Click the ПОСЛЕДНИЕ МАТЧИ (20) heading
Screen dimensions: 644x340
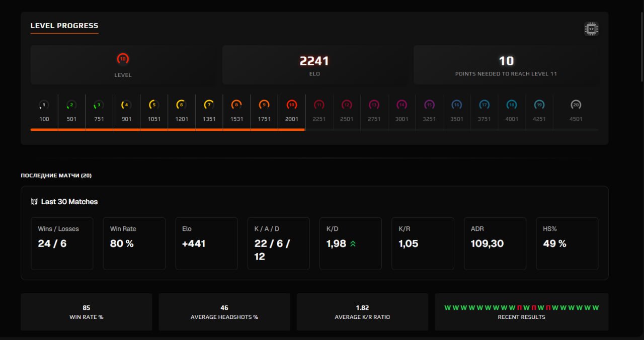[x=56, y=176]
